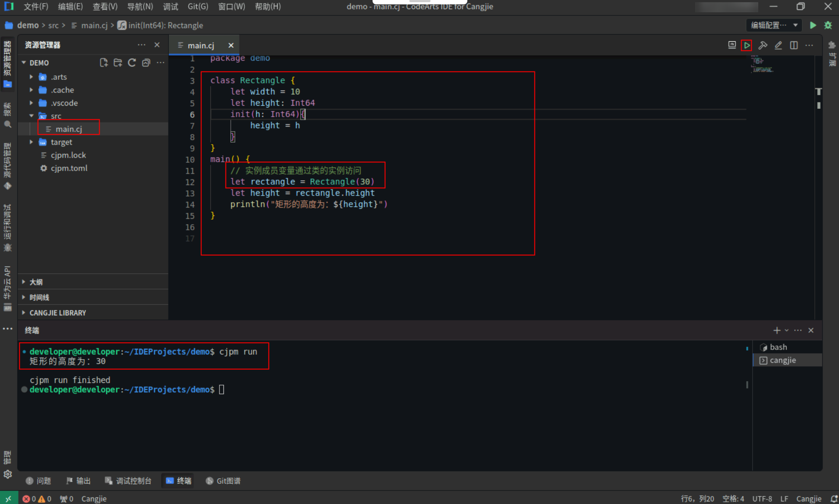
Task: Open the cjpm.lock file
Action: click(x=68, y=155)
